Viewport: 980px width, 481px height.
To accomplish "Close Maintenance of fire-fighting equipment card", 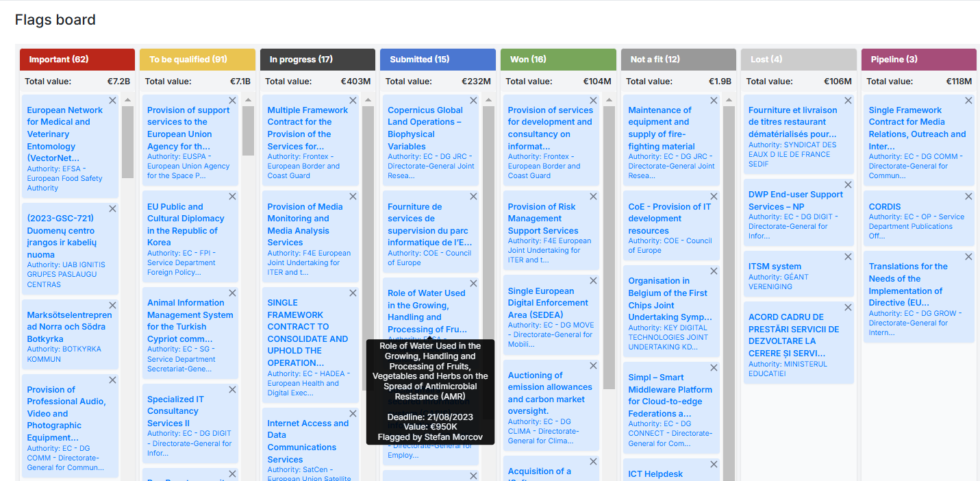I will [x=714, y=100].
